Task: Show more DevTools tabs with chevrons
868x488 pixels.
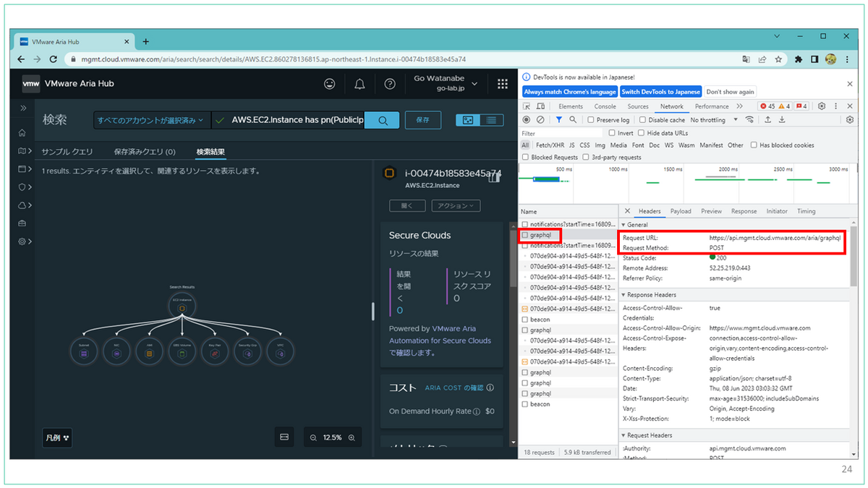Action: point(740,106)
